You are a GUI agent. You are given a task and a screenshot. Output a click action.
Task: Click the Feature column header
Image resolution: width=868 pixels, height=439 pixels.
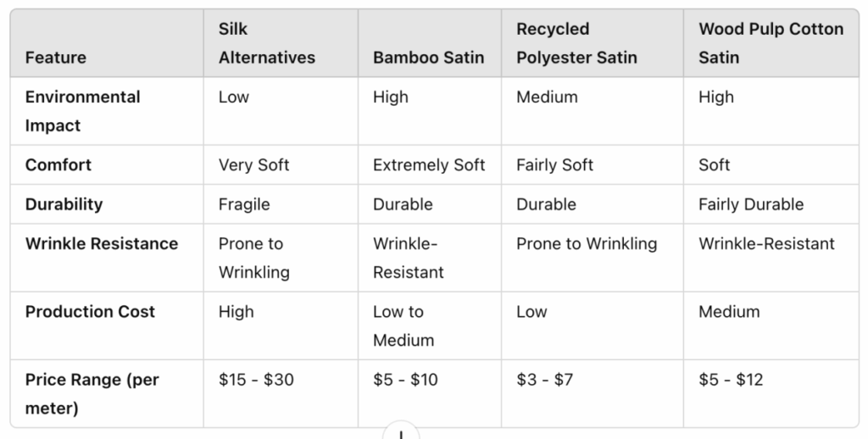(x=56, y=58)
